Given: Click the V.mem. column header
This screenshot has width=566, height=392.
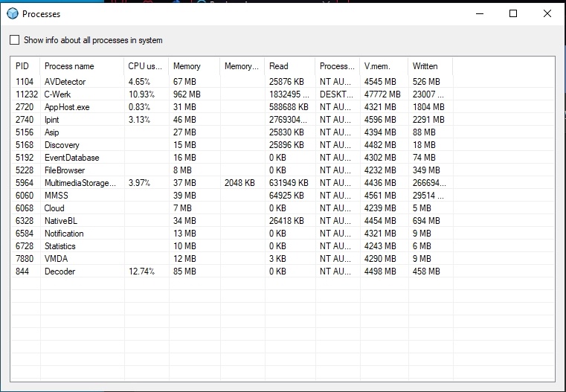Looking at the screenshot, I should (x=377, y=66).
